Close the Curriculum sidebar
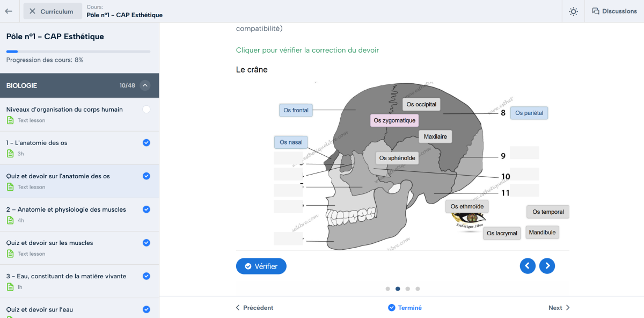Image resolution: width=644 pixels, height=318 pixels. 33,11
